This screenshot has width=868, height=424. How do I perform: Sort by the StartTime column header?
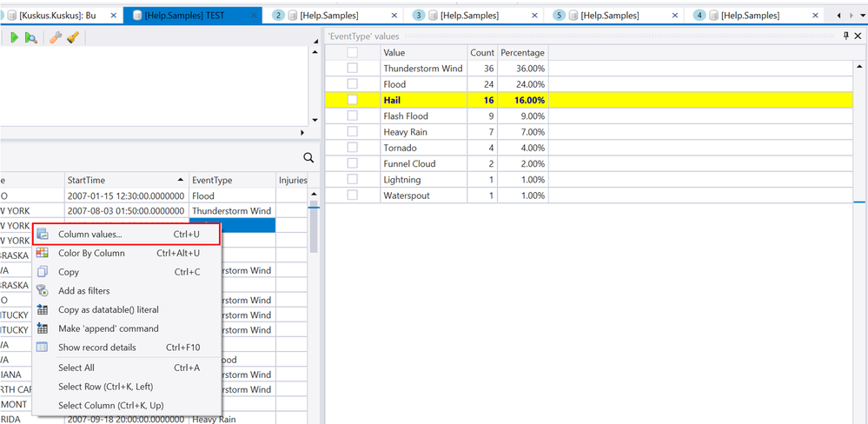point(127,180)
